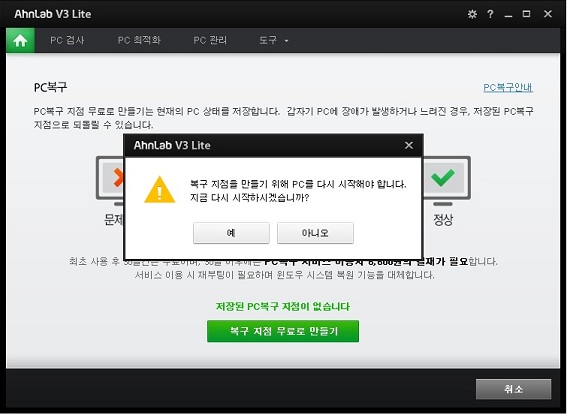Confirm restart with 예 button
Viewport: 567px width, 415px height.
[231, 233]
